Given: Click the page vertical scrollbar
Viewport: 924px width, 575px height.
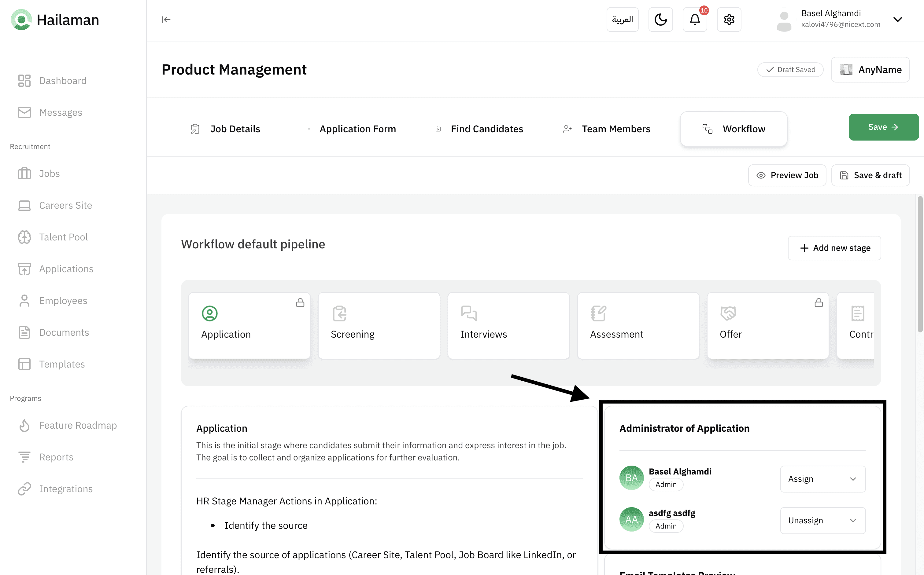Looking at the screenshot, I should tap(920, 264).
